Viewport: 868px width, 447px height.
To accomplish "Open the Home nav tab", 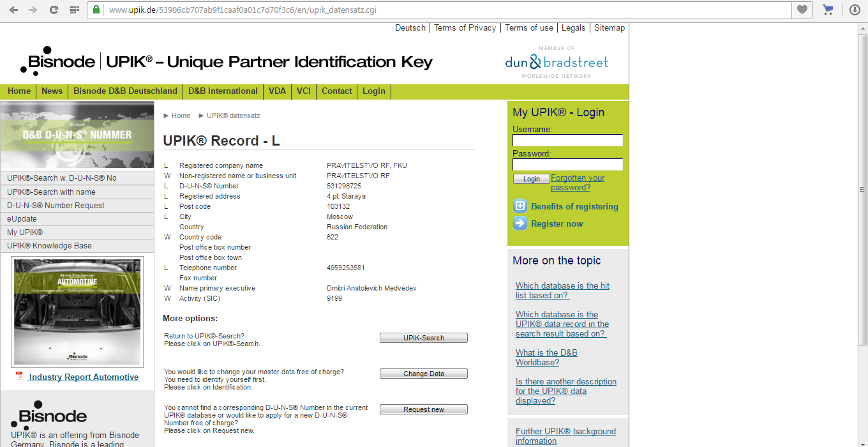I will click(x=19, y=91).
